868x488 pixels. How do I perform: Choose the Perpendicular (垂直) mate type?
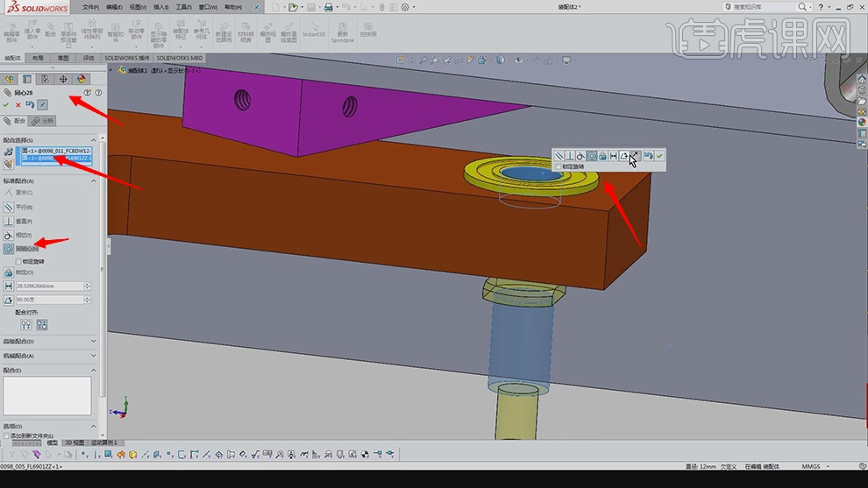click(x=9, y=222)
